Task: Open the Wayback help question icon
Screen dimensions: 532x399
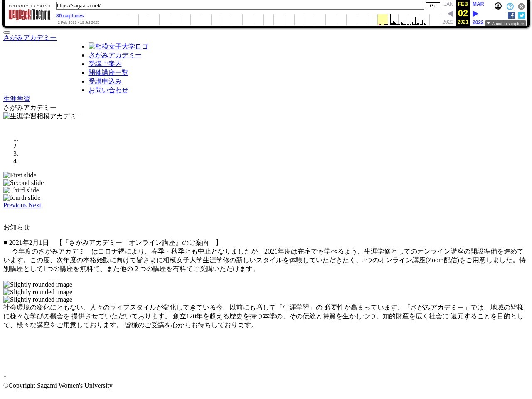Action: (510, 7)
